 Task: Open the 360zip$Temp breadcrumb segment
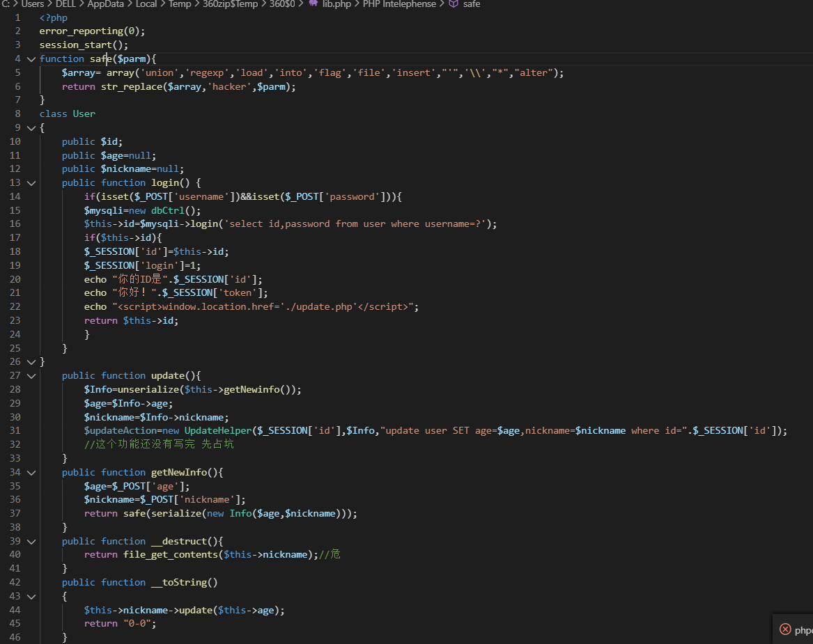click(230, 3)
